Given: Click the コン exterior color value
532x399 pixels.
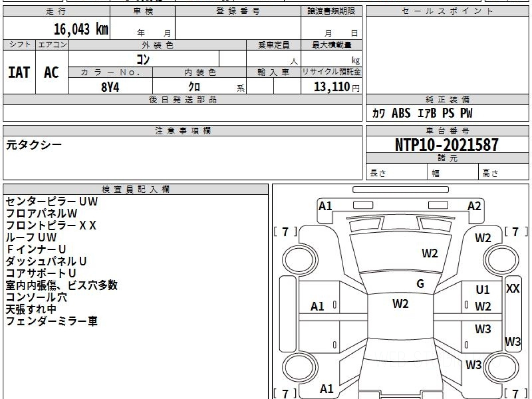Looking at the screenshot, I should (143, 59).
